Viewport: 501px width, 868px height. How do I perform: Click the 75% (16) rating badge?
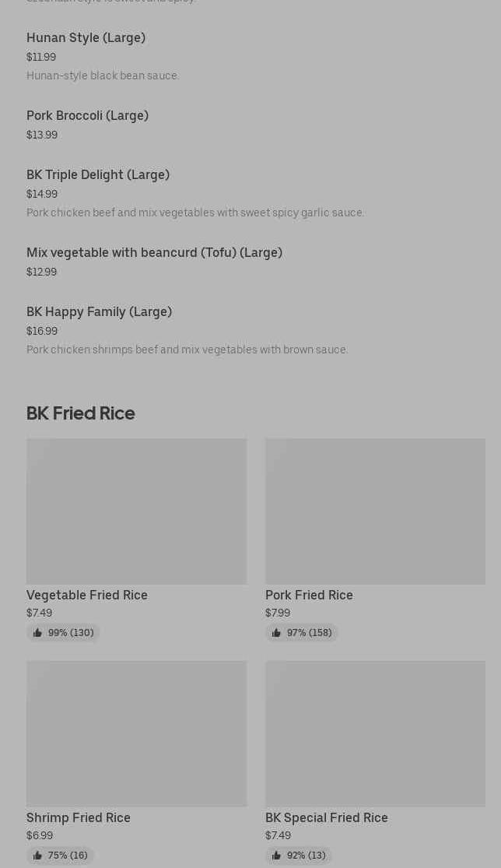[x=60, y=856]
